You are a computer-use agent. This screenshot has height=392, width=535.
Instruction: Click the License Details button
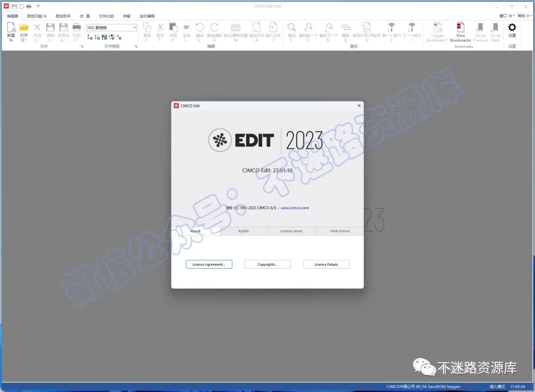pyautogui.click(x=326, y=264)
